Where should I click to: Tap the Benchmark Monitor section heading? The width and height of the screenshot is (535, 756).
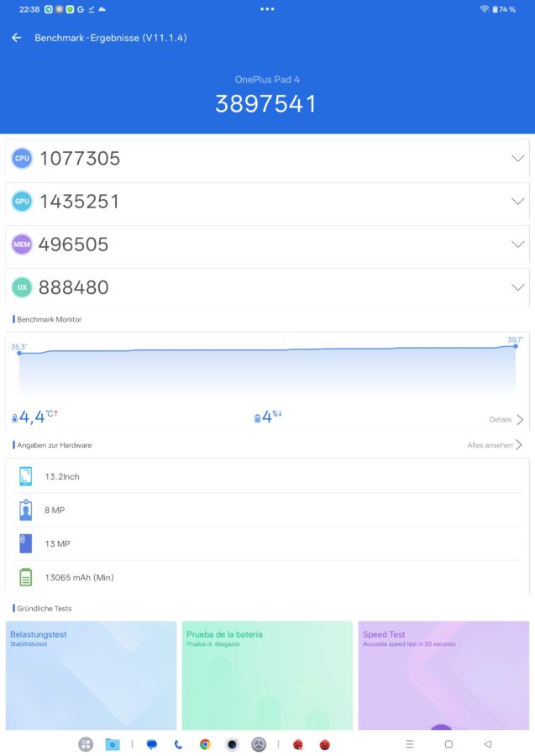coord(50,319)
